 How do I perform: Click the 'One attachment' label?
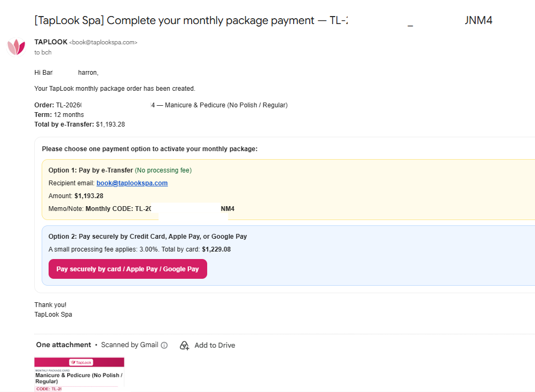(x=64, y=345)
